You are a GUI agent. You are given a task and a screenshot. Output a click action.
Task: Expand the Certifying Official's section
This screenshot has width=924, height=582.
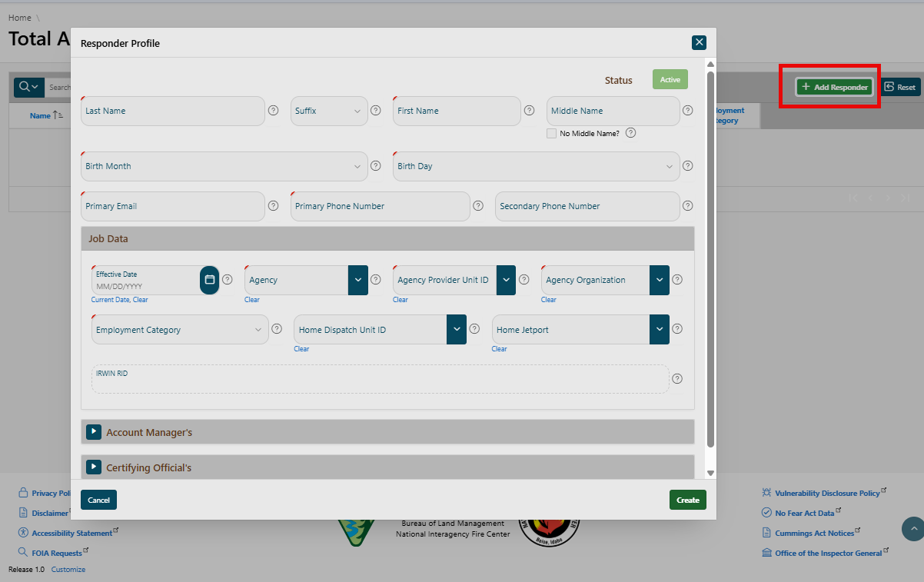click(94, 467)
